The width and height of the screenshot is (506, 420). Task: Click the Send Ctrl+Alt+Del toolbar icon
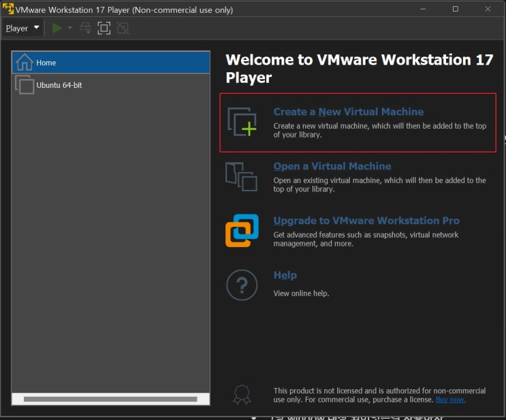tap(85, 29)
